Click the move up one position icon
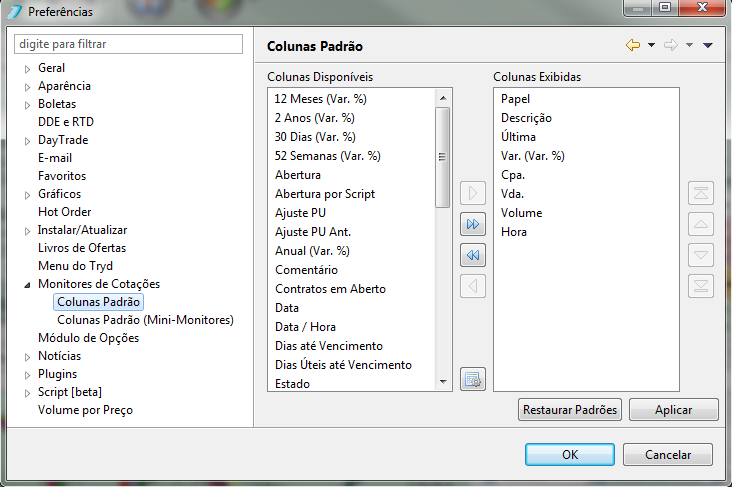 pos(701,224)
